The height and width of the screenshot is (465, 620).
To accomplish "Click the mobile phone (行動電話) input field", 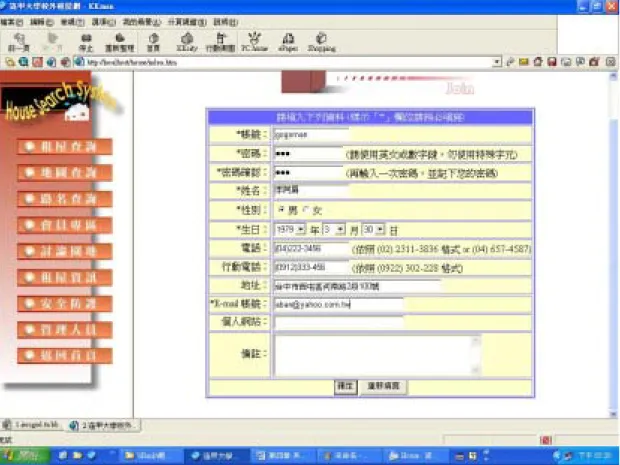I will (x=311, y=268).
